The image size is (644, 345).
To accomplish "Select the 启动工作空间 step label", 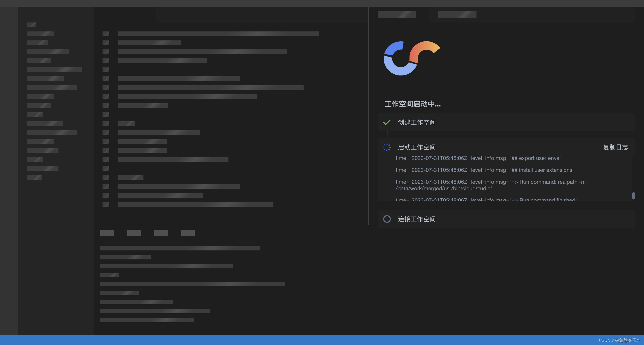I will 417,147.
